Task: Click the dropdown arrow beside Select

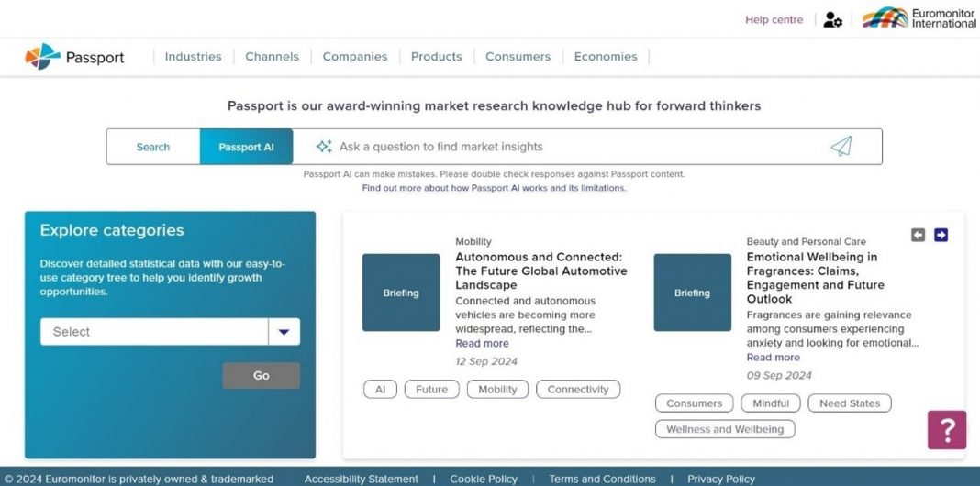Action: pyautogui.click(x=284, y=332)
